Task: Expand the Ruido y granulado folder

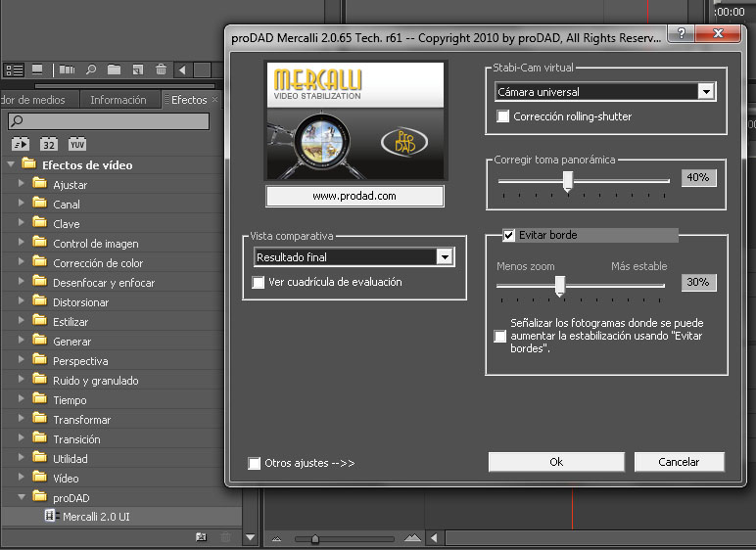Action: click(x=21, y=379)
